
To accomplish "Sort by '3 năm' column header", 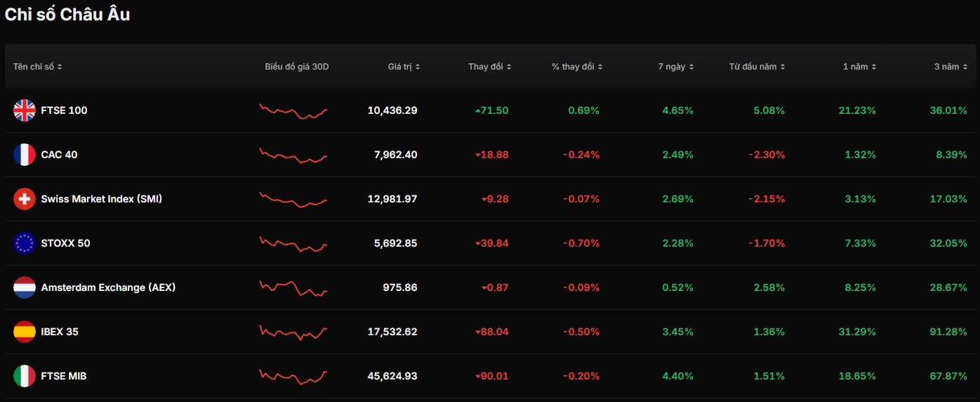I will (950, 67).
